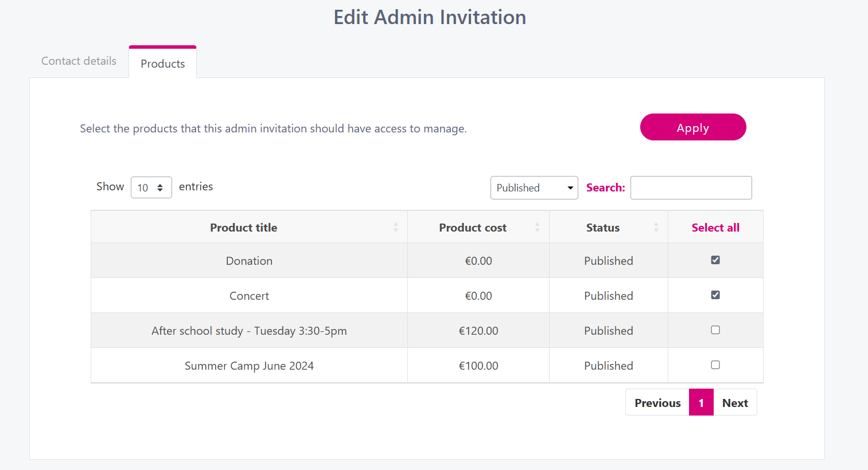Click the Select all link

click(715, 228)
